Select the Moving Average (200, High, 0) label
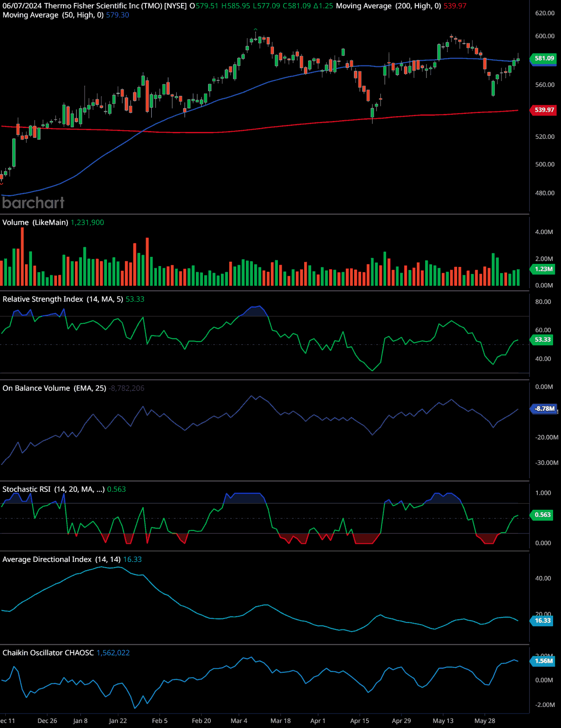 pyautogui.click(x=388, y=6)
